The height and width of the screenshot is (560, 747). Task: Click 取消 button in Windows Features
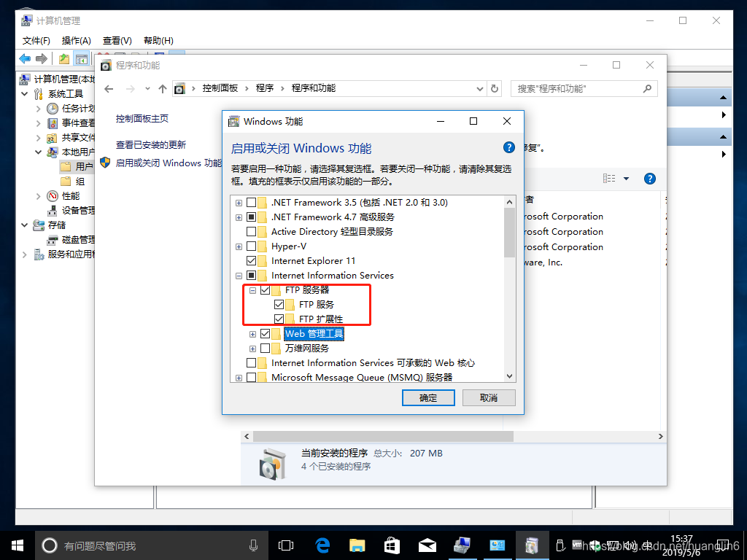(x=489, y=397)
